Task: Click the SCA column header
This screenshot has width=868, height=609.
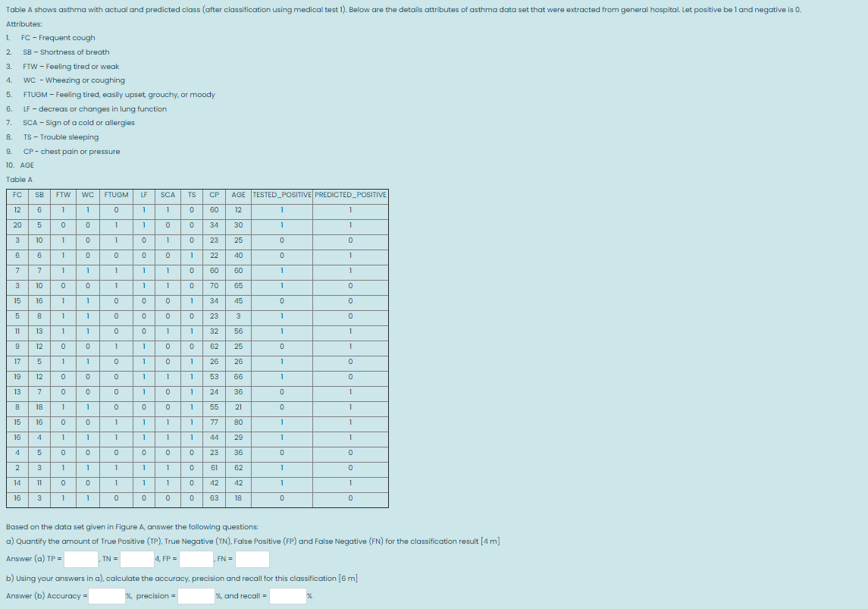Action: point(167,195)
